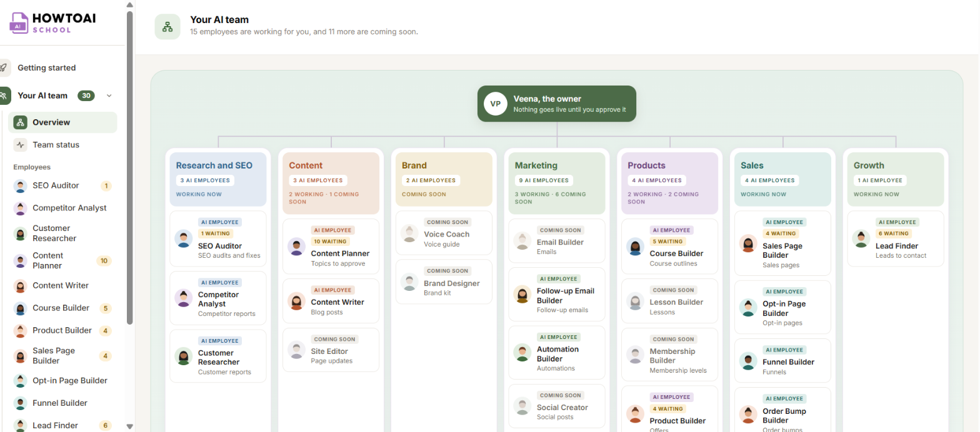
Task: Select the Overview menu item
Action: pyautogui.click(x=62, y=122)
